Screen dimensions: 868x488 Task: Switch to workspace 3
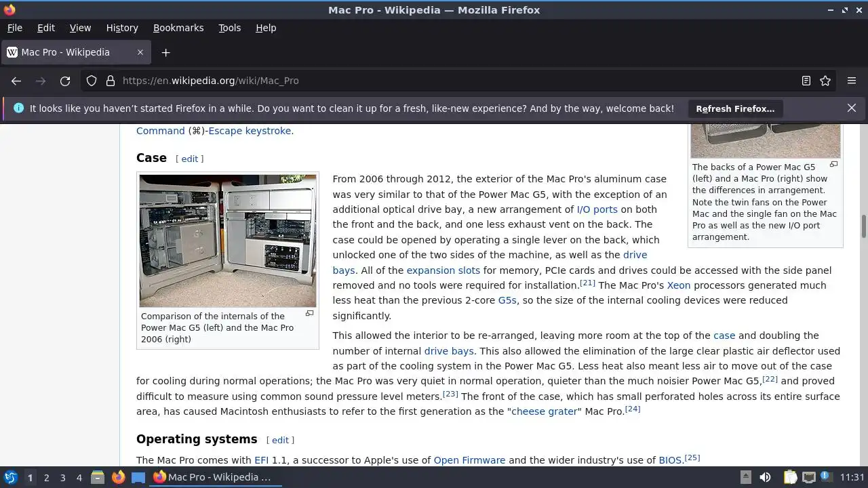[x=62, y=478]
